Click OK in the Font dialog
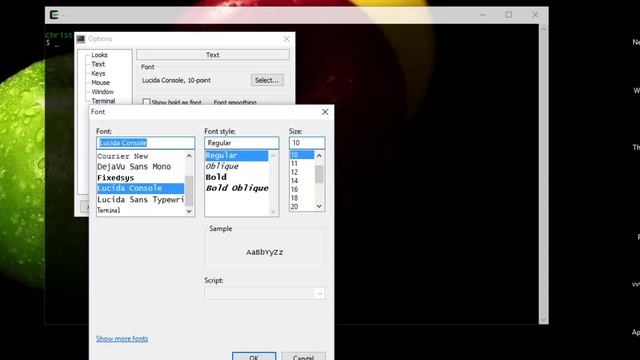This screenshot has height=360, width=640. 254,356
